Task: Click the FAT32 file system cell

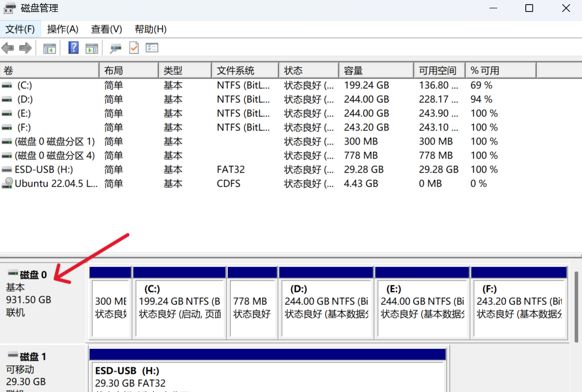Action: coord(230,169)
